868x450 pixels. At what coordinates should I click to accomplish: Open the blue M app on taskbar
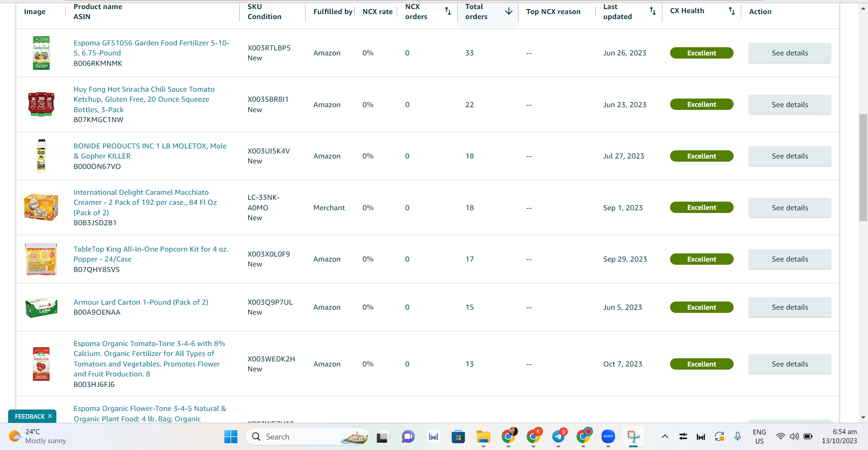pyautogui.click(x=433, y=437)
